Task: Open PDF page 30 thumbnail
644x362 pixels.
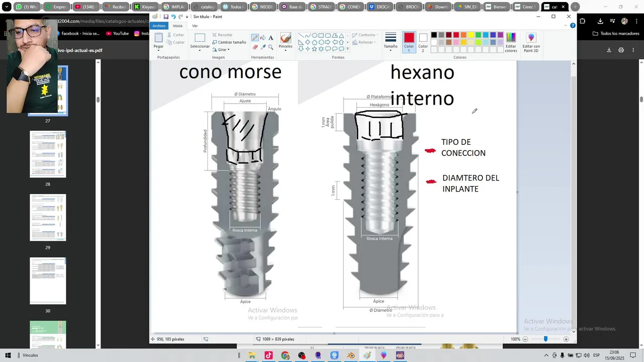Action: pyautogui.click(x=48, y=281)
